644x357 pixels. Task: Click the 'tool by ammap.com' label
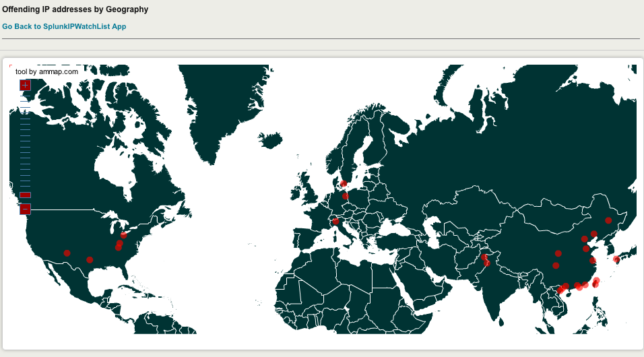point(46,71)
